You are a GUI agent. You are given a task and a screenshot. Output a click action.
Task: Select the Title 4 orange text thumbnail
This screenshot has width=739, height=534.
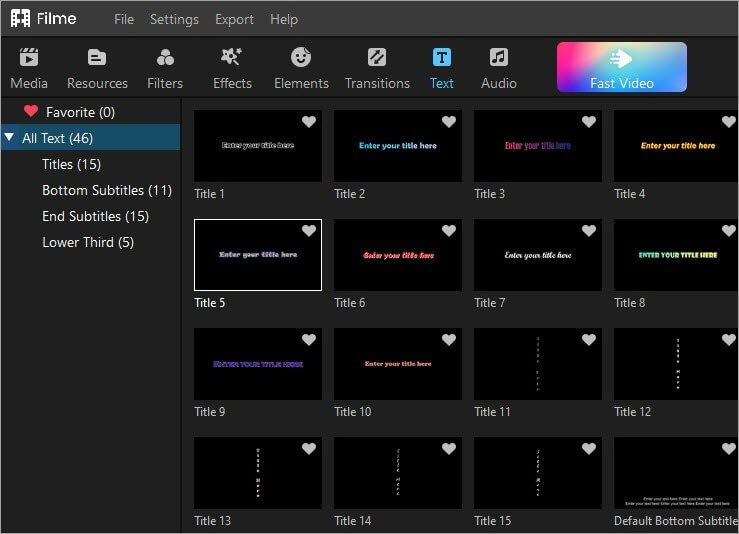pyautogui.click(x=676, y=146)
